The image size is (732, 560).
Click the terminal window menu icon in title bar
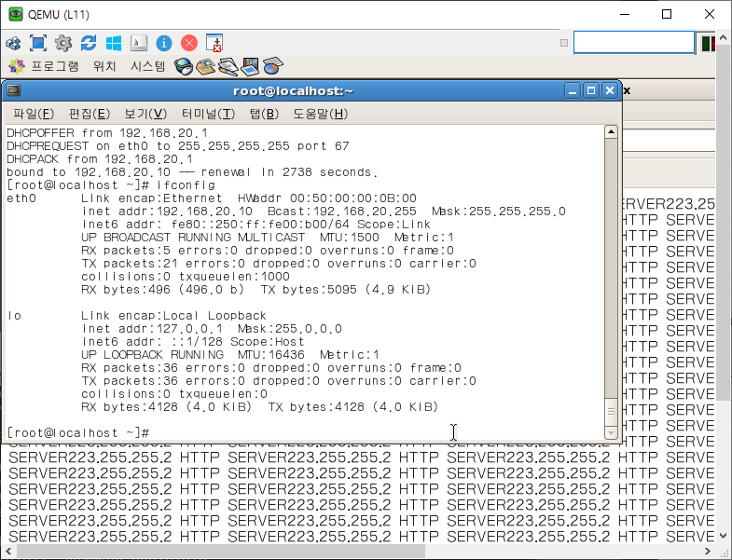[x=14, y=90]
